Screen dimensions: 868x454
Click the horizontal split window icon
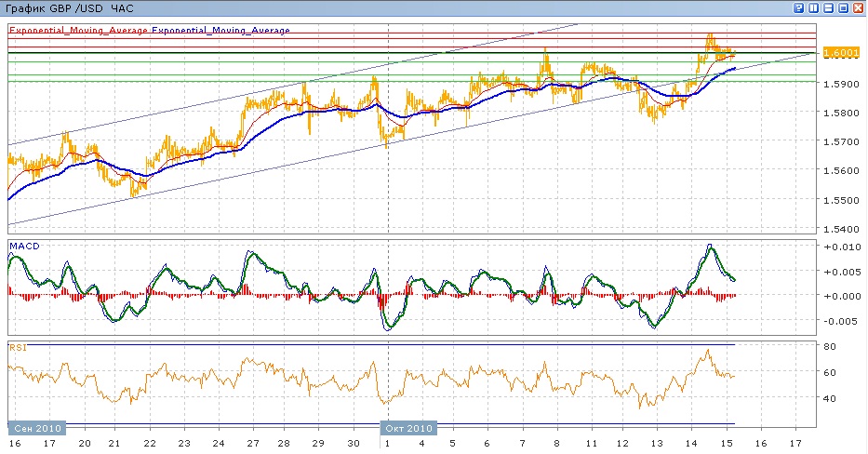click(x=828, y=7)
